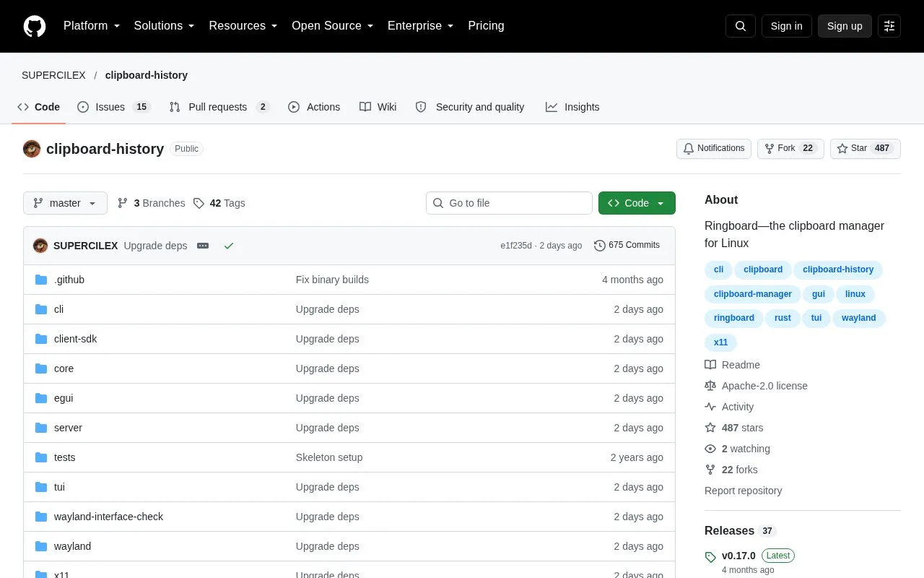Click the egui folder icon

tap(41, 398)
